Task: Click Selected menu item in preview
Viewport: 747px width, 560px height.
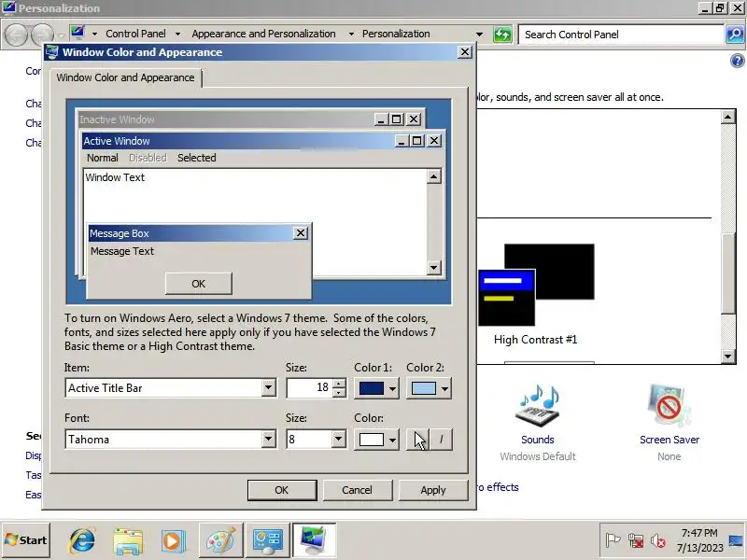Action: click(x=197, y=158)
